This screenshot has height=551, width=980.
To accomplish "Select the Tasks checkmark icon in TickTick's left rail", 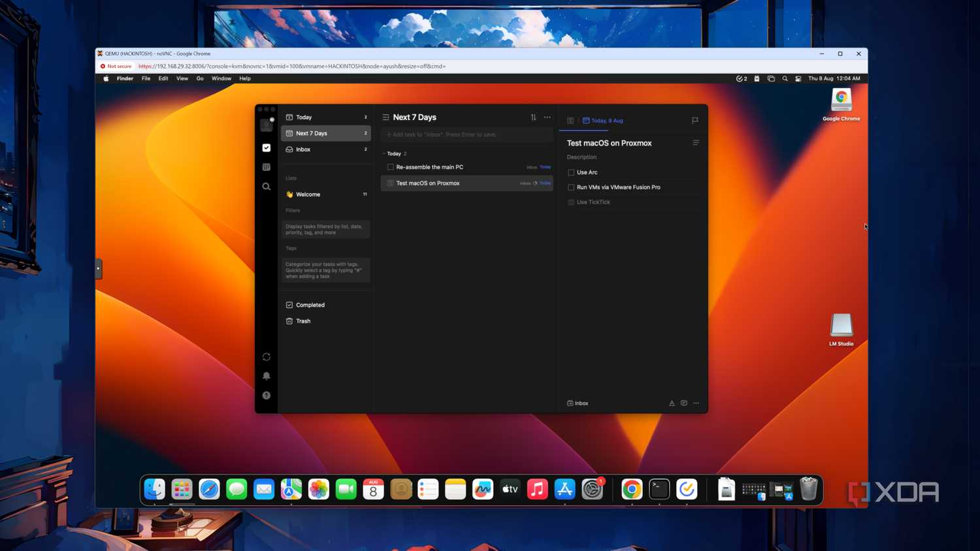I will [x=267, y=148].
